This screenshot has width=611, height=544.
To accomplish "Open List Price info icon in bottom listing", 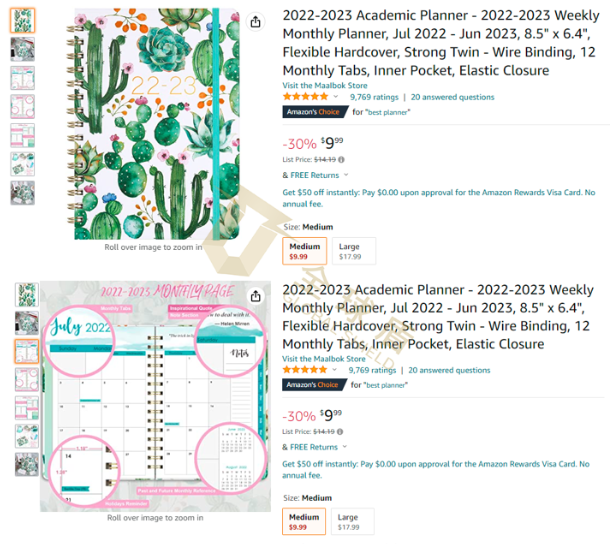I will click(340, 431).
